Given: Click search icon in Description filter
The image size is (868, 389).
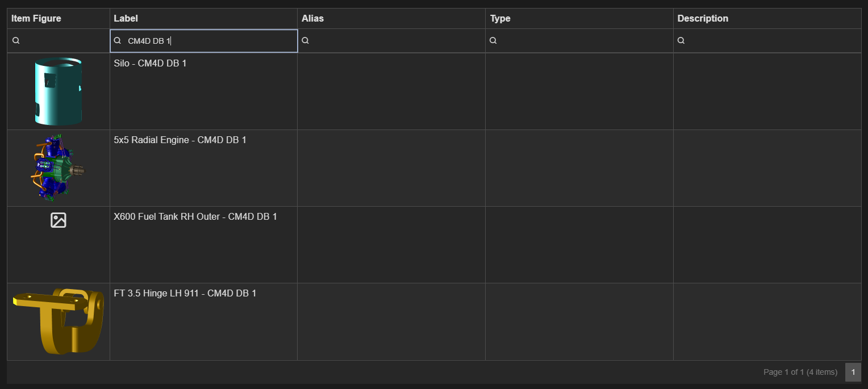Looking at the screenshot, I should pos(681,41).
